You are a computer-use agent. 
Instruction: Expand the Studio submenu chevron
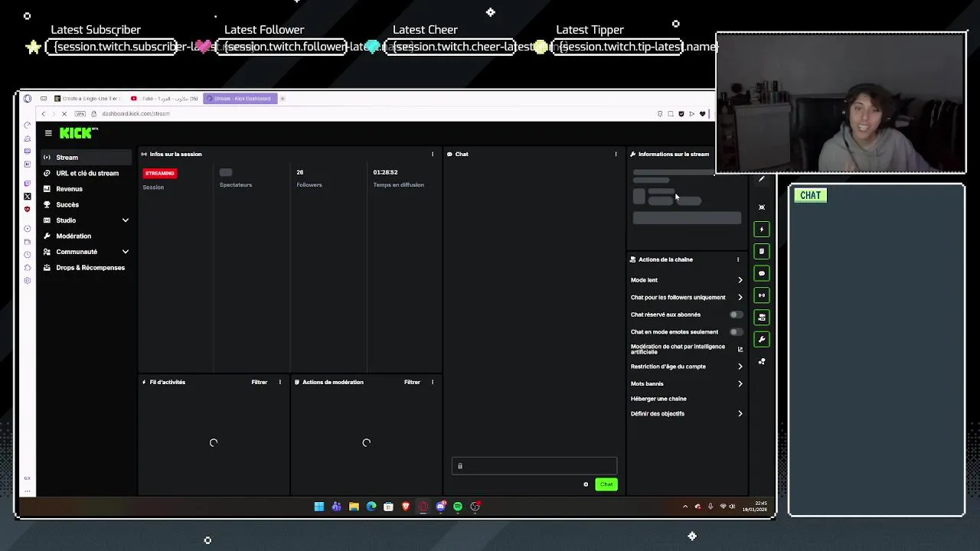tap(126, 220)
